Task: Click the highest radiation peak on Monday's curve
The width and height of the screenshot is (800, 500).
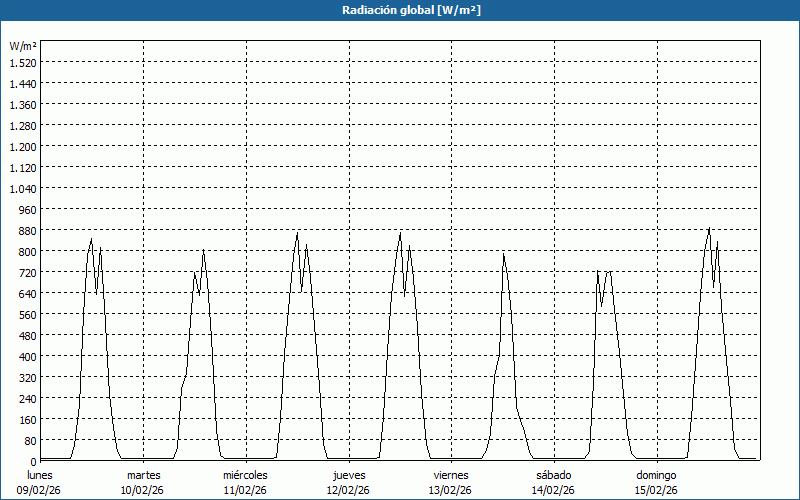Action: click(x=91, y=239)
